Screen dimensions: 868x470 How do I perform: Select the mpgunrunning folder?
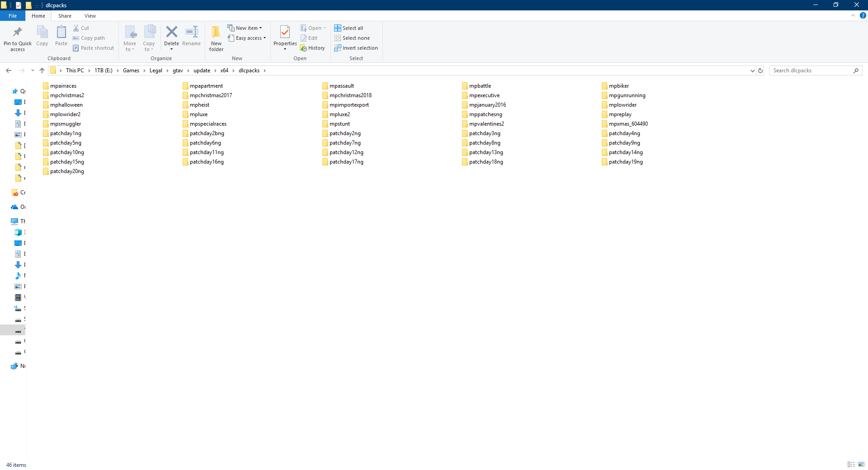623,95
